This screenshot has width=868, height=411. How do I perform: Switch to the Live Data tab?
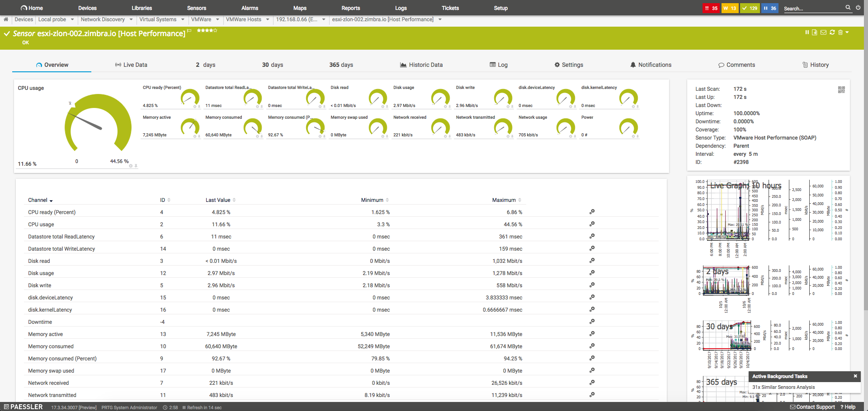coord(131,65)
